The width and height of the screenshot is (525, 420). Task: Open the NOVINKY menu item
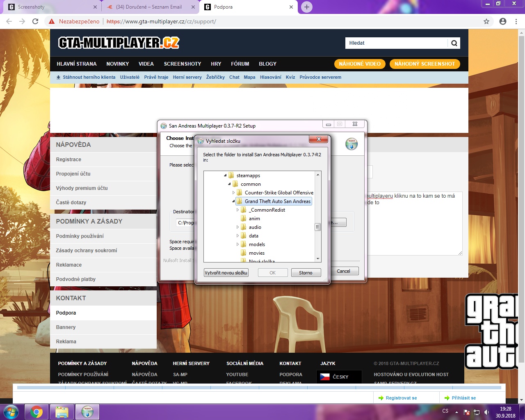[118, 64]
